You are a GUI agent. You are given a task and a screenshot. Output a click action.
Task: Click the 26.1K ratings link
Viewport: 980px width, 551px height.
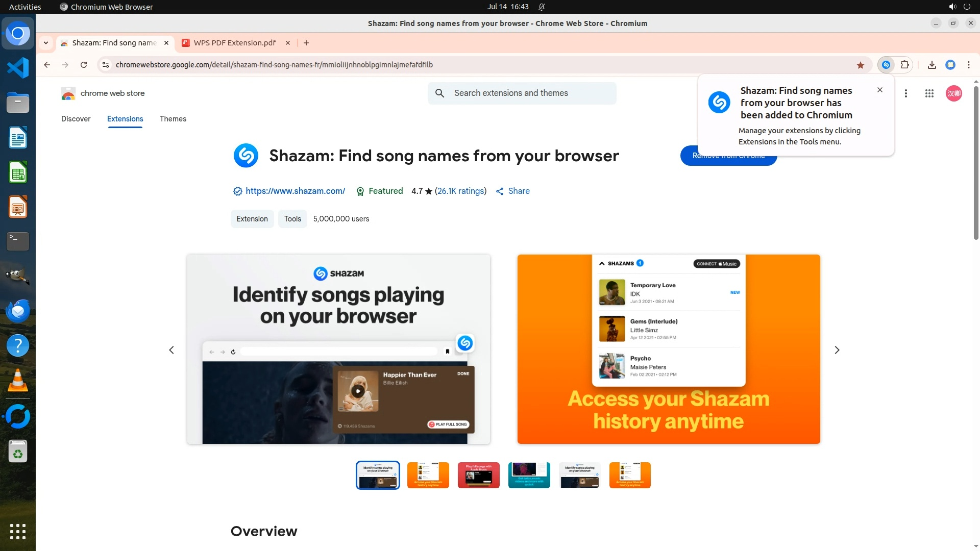(460, 191)
